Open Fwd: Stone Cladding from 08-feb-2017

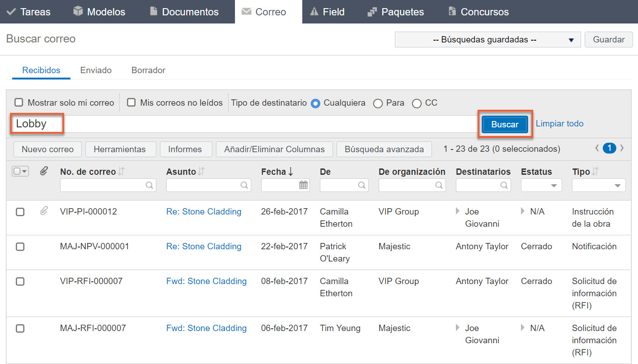tap(206, 281)
